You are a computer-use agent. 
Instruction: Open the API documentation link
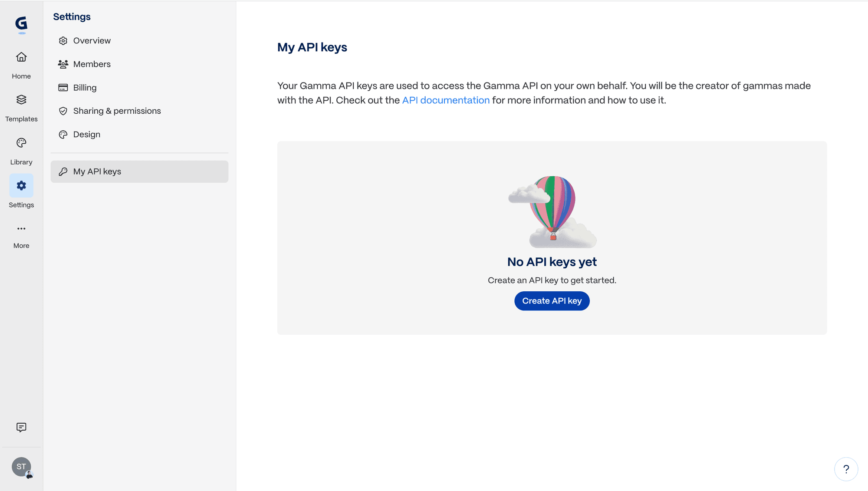(446, 100)
